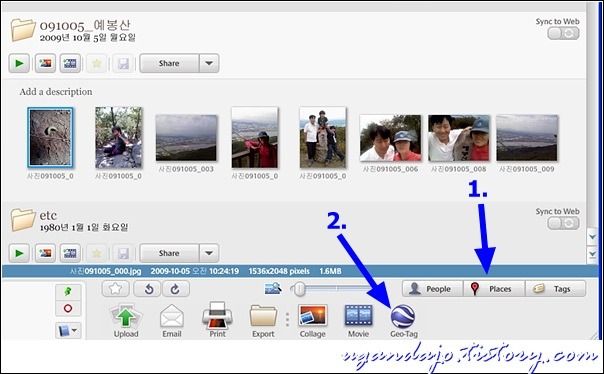This screenshot has height=374, width=604.
Task: Create a Movie from selection
Action: 358,320
